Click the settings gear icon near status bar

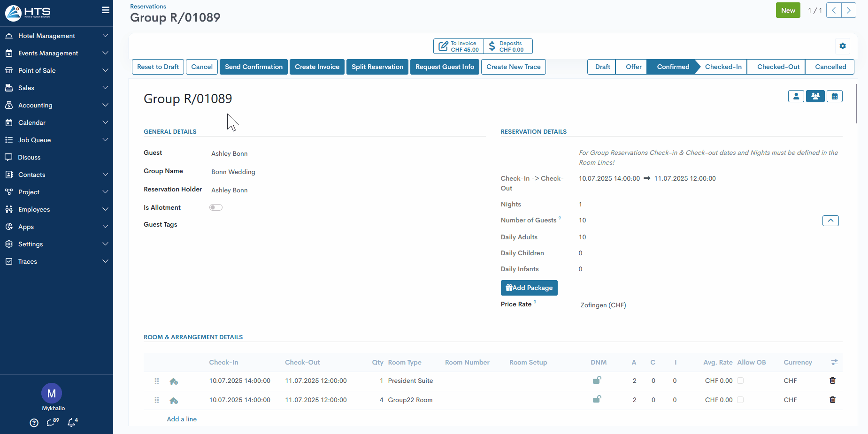coord(842,46)
